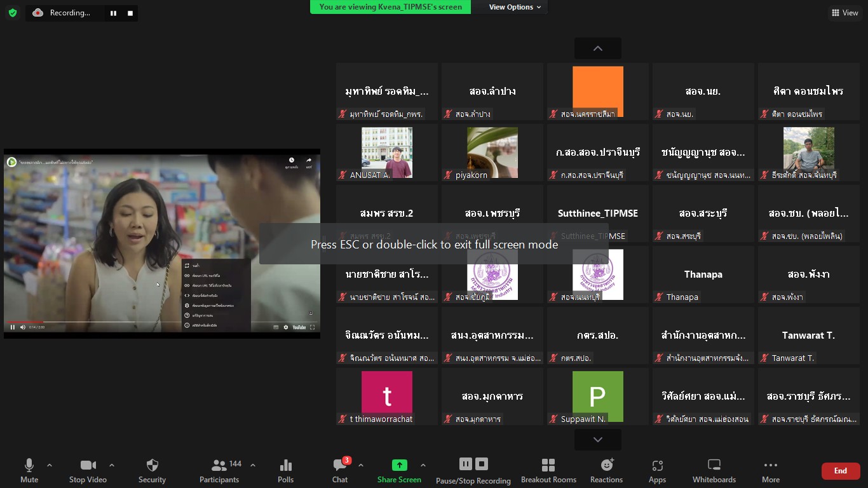Image resolution: width=868 pixels, height=488 pixels.
Task: Choose Troubleshoot playback issue menu entry
Action: 216,315
